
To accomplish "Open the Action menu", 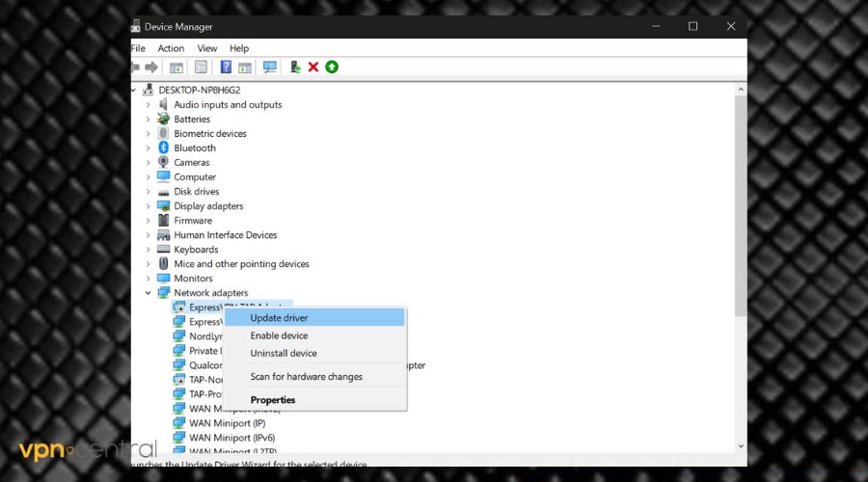I will [171, 48].
